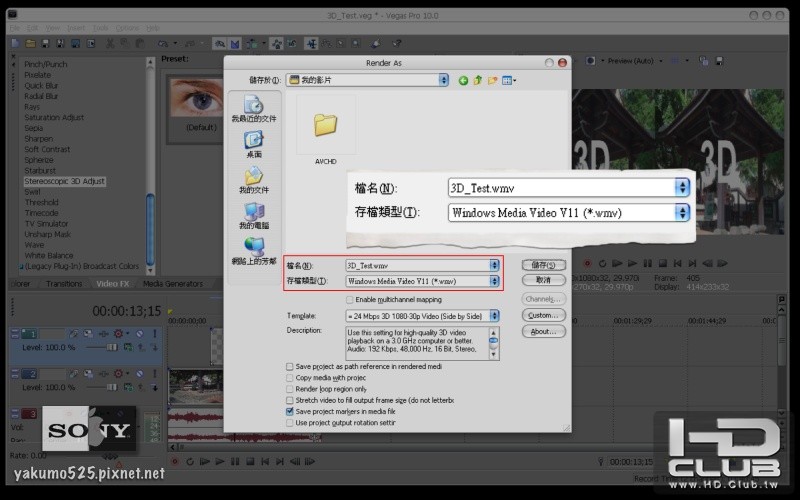Uncheck Save project markers in media file
The height and width of the screenshot is (500, 800).
coord(290,411)
